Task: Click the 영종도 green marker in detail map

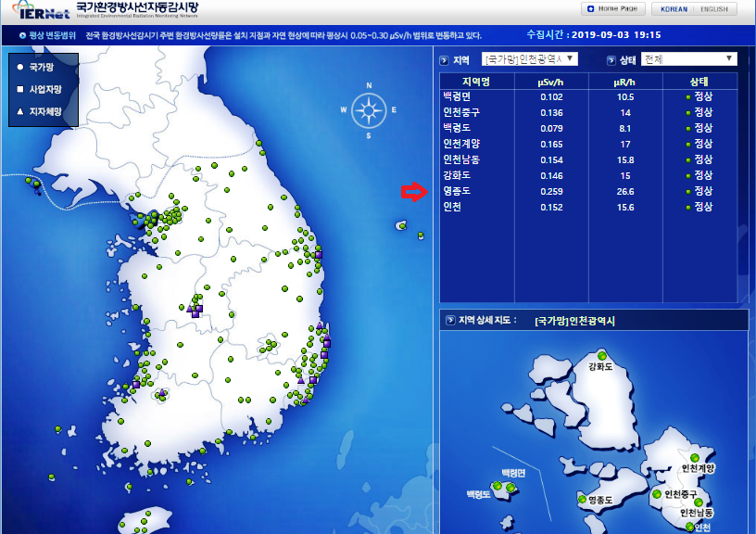Action: (x=580, y=501)
